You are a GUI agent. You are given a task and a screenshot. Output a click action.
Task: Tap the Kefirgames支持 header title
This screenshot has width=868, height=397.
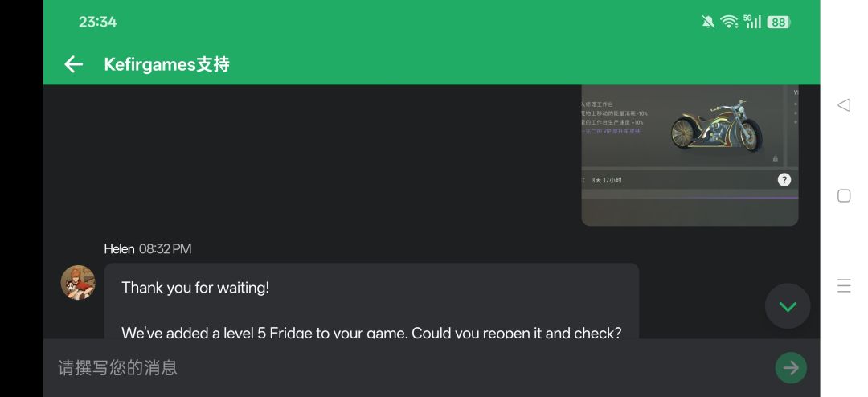tap(166, 64)
